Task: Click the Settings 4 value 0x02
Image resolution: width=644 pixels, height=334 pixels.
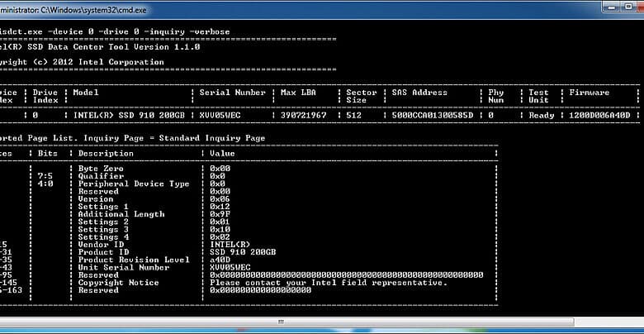Action: click(x=220, y=237)
